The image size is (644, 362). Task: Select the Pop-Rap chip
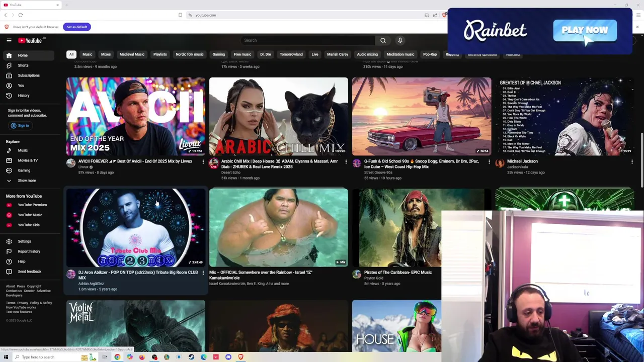(430, 54)
